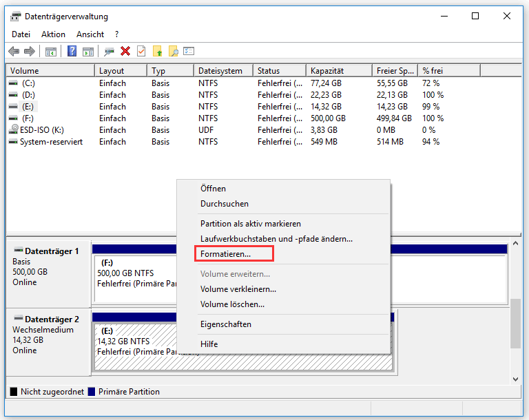Image resolution: width=529 pixels, height=420 pixels.
Task: Sort by the Typ column header
Action: [171, 71]
